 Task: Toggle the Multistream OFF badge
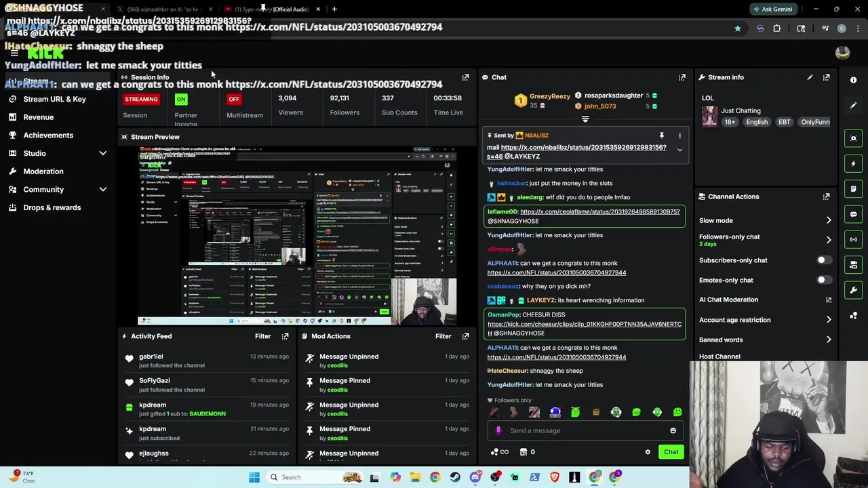point(234,99)
